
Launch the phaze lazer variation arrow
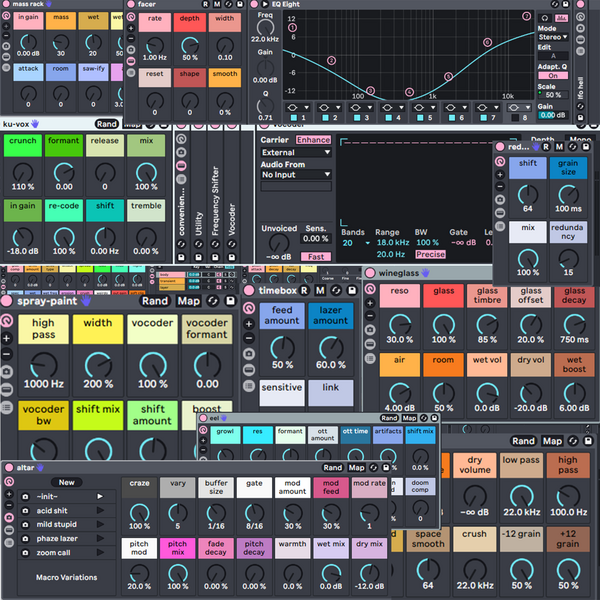(99, 538)
